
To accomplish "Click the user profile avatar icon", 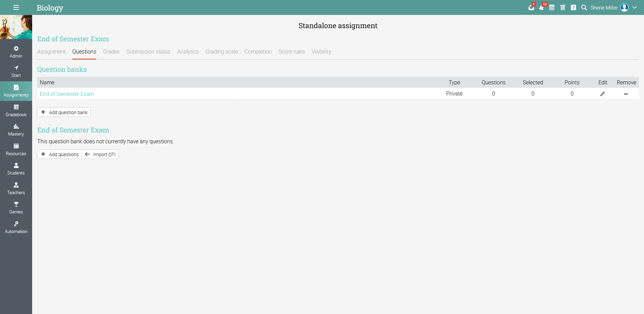I will pyautogui.click(x=624, y=7).
